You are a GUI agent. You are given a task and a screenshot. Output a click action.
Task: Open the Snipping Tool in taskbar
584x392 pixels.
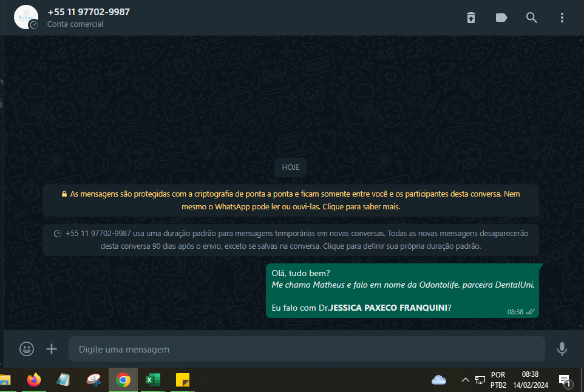93,380
